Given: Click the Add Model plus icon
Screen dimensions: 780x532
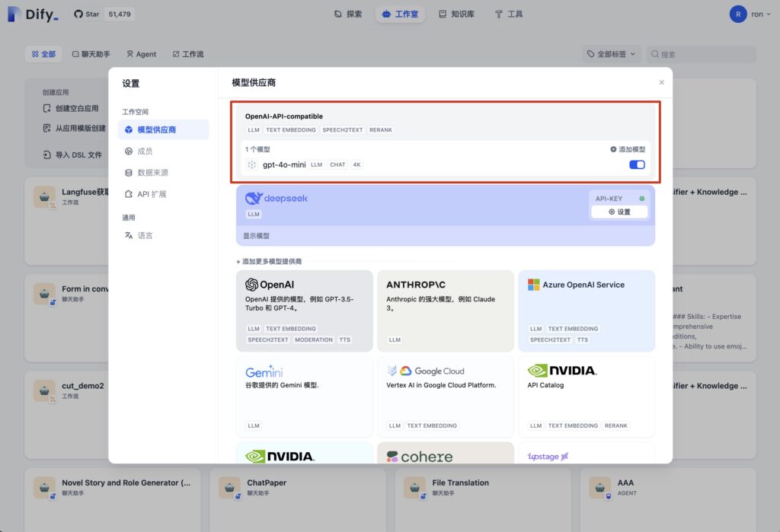Looking at the screenshot, I should tap(614, 150).
